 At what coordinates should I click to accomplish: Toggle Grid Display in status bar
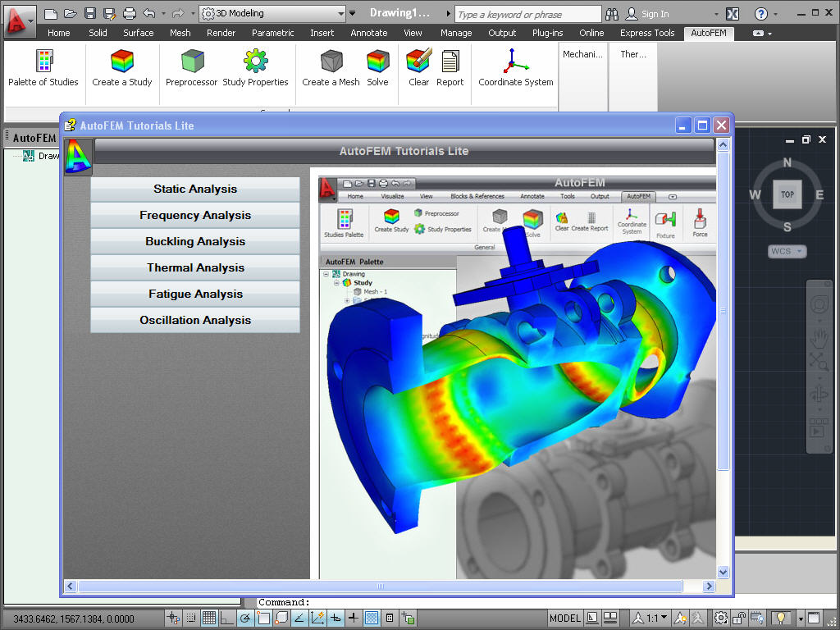(x=209, y=619)
